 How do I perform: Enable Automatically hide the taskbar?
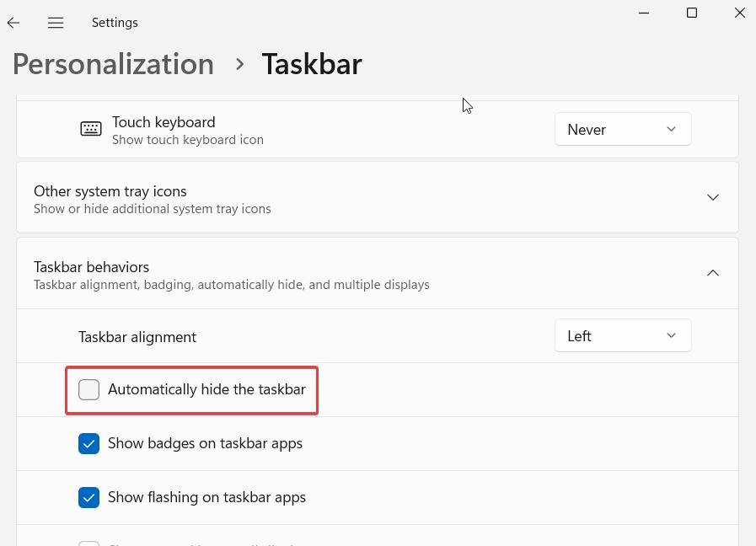89,389
